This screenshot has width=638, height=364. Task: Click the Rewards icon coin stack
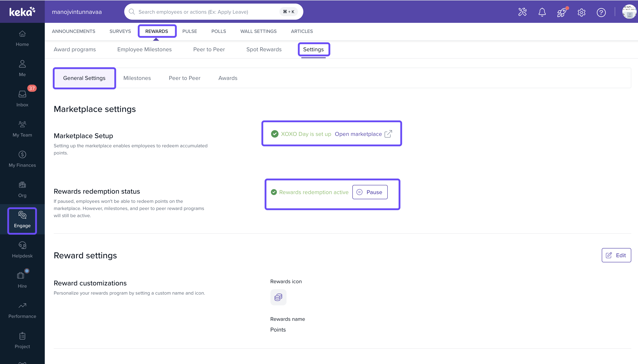click(278, 297)
